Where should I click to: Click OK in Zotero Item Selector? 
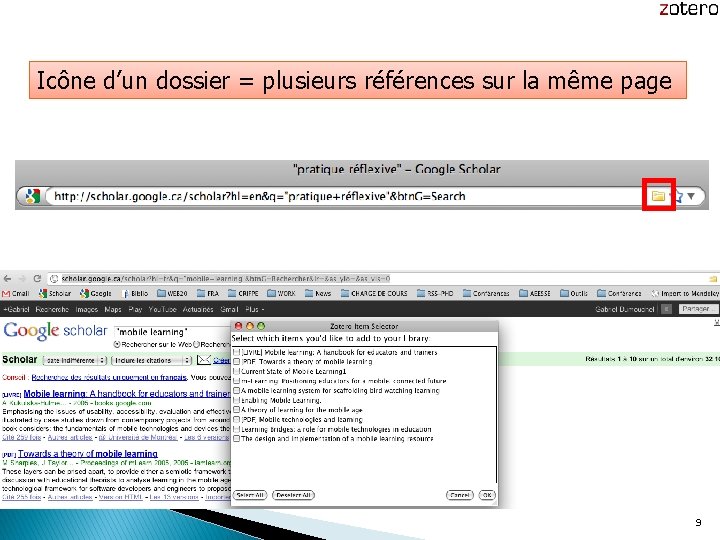click(x=487, y=495)
